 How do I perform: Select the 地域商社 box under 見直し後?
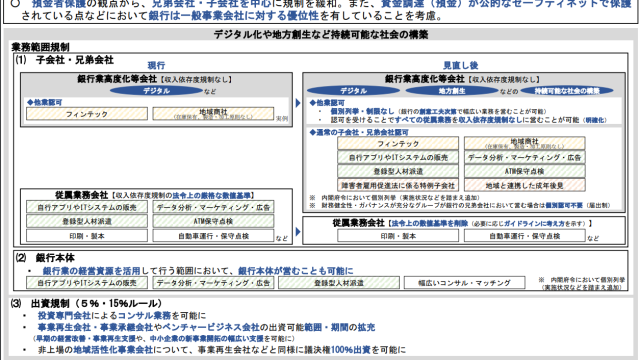point(524,144)
